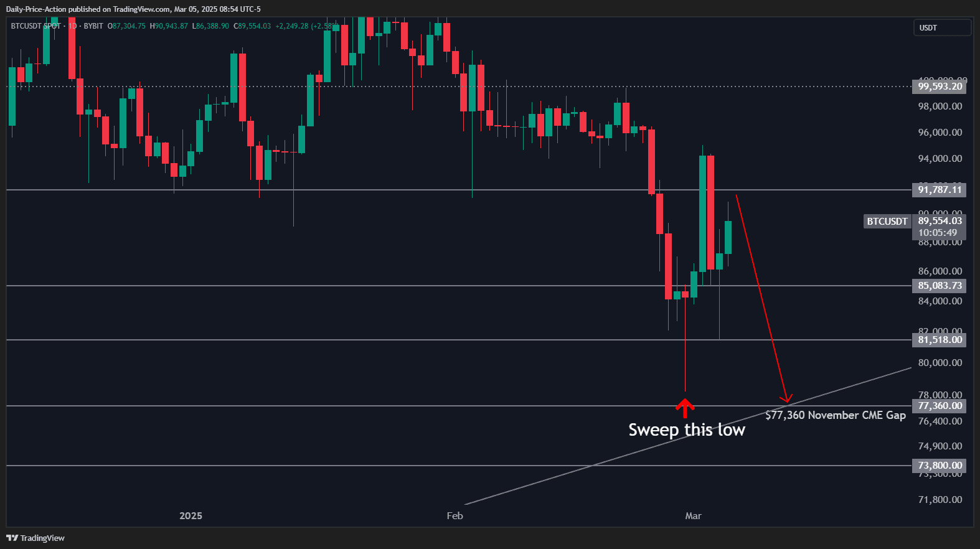
Task: Click the high value H90,943.87 in legend
Action: (x=169, y=26)
